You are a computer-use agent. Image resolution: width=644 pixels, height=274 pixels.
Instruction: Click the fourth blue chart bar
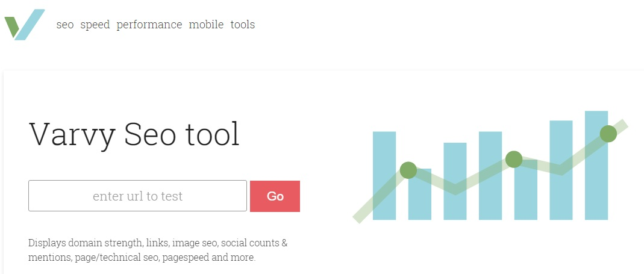(x=490, y=175)
